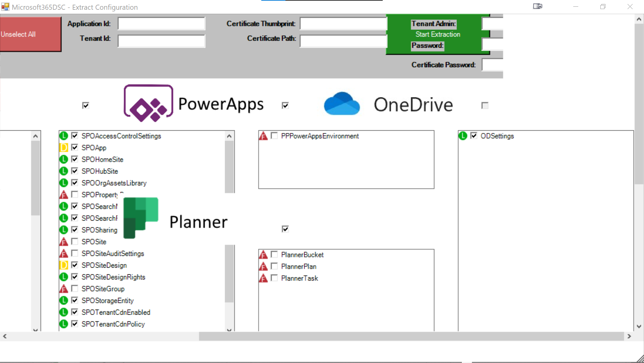Click the Planner logo icon
Image resolution: width=644 pixels, height=363 pixels.
(x=141, y=218)
